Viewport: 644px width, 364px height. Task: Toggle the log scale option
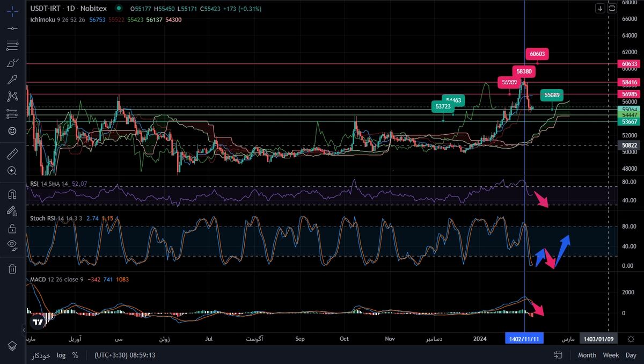61,355
